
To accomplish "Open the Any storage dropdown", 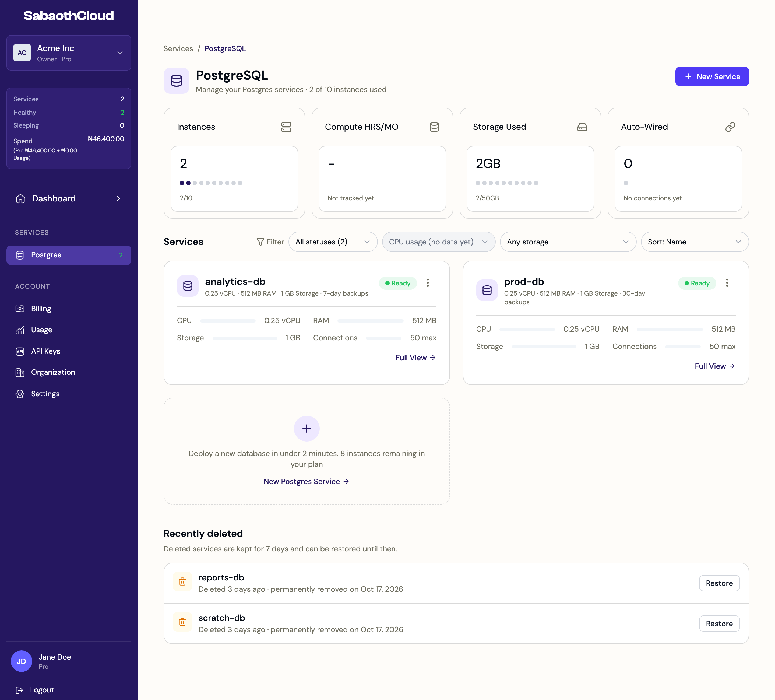I will coord(568,242).
